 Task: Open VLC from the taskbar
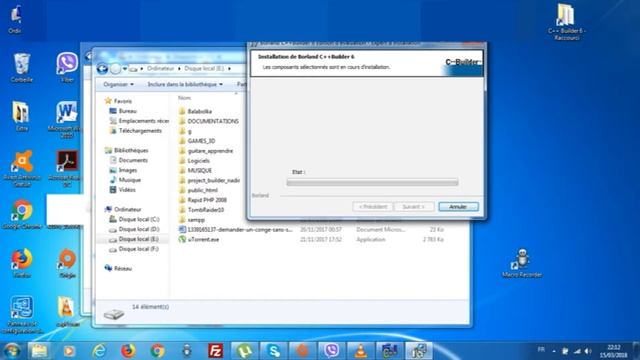[x=360, y=351]
